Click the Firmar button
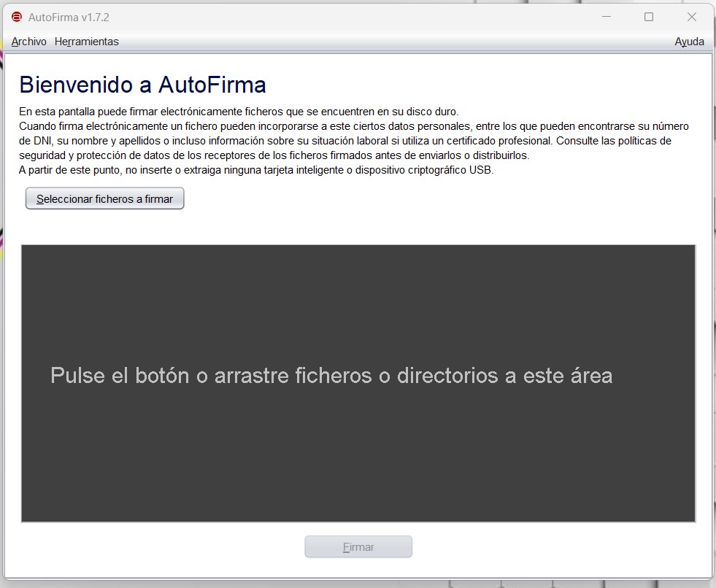The height and width of the screenshot is (588, 716). point(358,546)
